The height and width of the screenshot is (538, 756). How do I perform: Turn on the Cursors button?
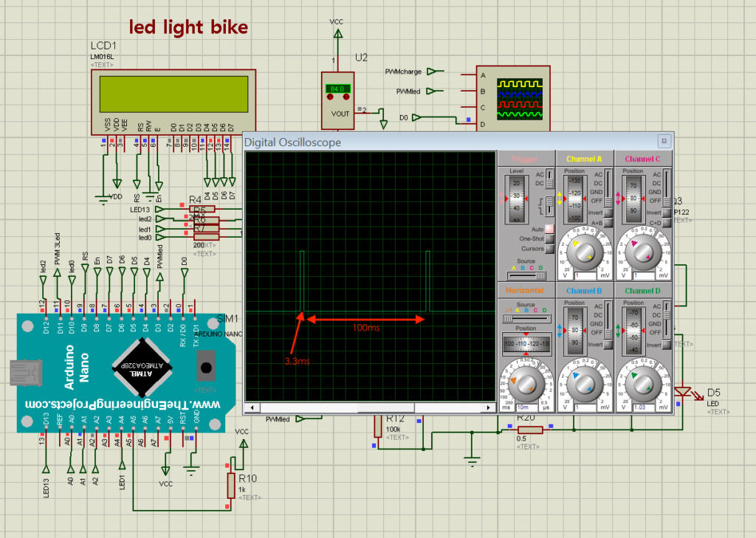tap(549, 249)
